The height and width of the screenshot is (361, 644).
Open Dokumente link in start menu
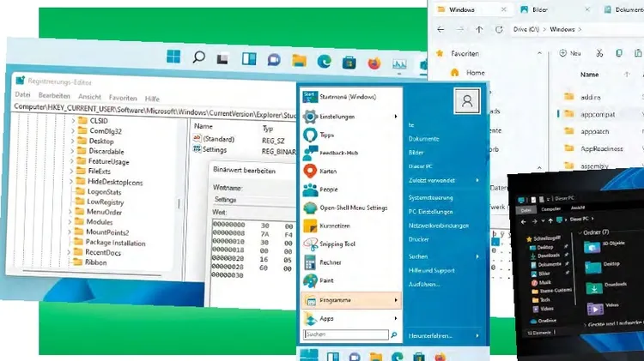pos(423,139)
